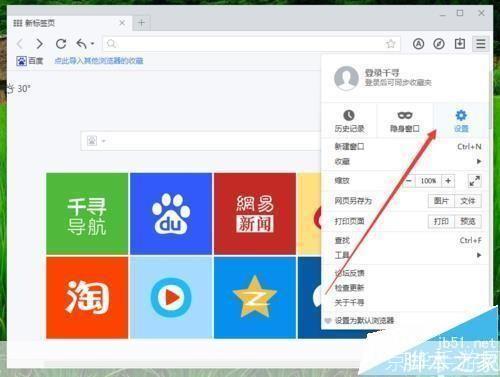Open the 淘 Taobao orange tile
This screenshot has width=500, height=377.
[x=87, y=298]
